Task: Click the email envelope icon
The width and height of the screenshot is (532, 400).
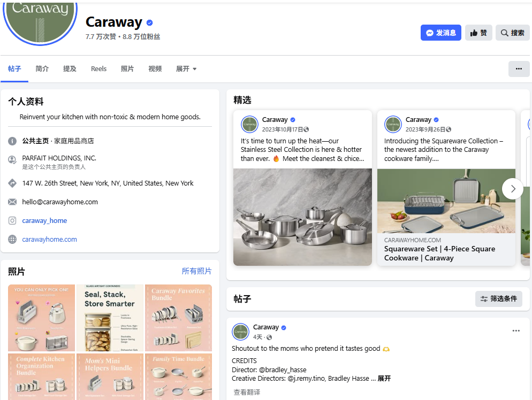Action: click(12, 202)
